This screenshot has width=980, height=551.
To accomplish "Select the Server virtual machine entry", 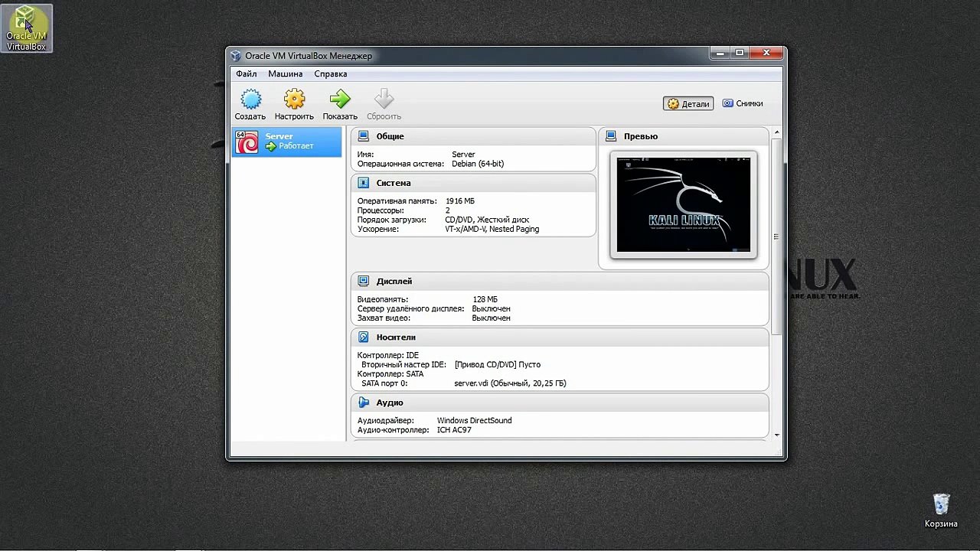I will (x=287, y=142).
